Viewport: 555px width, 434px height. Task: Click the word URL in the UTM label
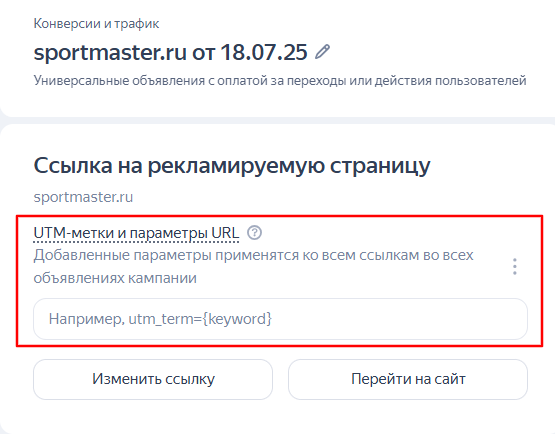tap(225, 233)
